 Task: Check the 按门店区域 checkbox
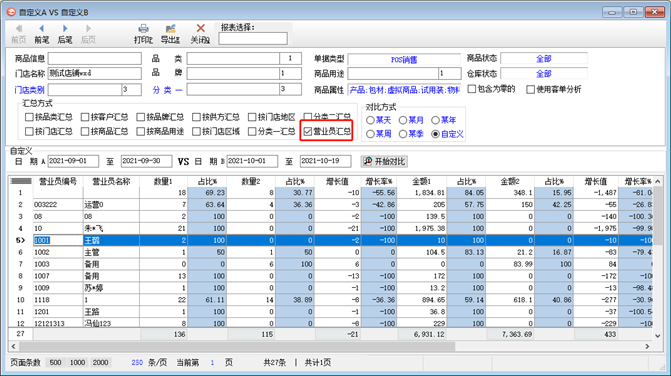196,131
